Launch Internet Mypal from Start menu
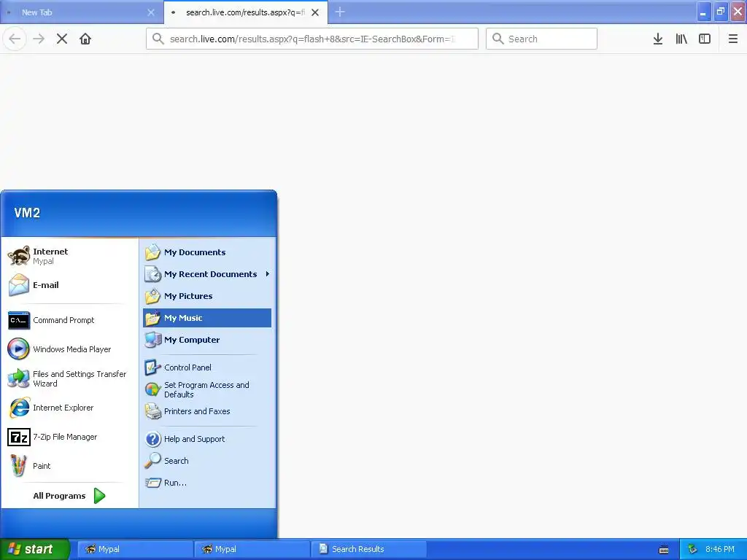 pyautogui.click(x=69, y=256)
